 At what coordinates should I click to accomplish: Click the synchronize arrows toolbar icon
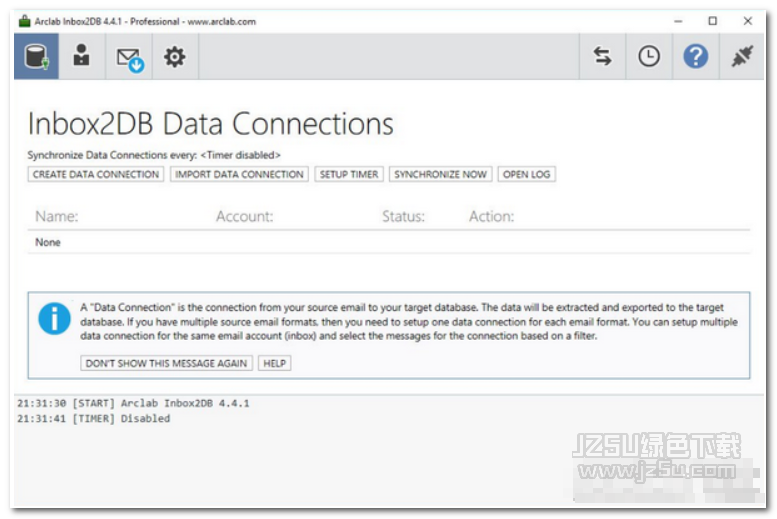pyautogui.click(x=602, y=56)
